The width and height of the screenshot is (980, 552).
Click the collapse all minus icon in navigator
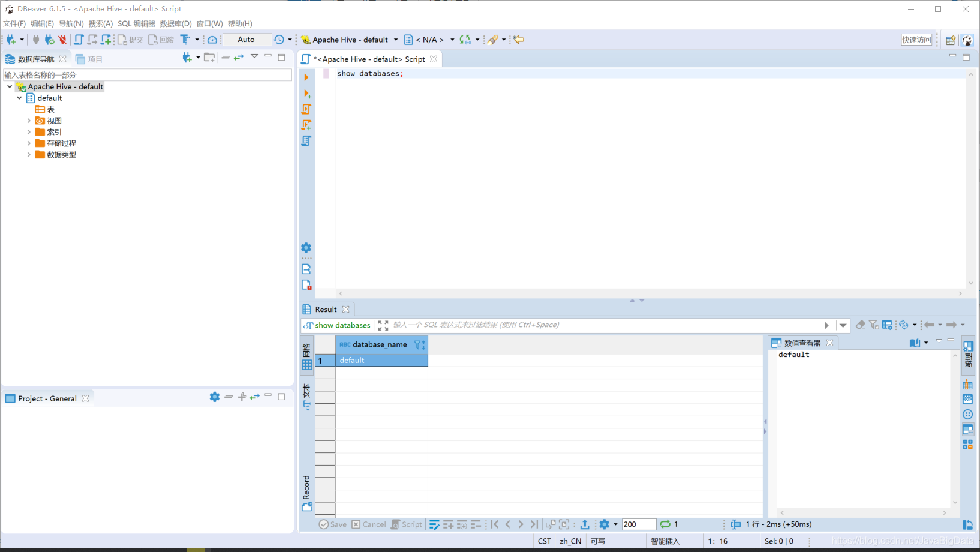(226, 57)
